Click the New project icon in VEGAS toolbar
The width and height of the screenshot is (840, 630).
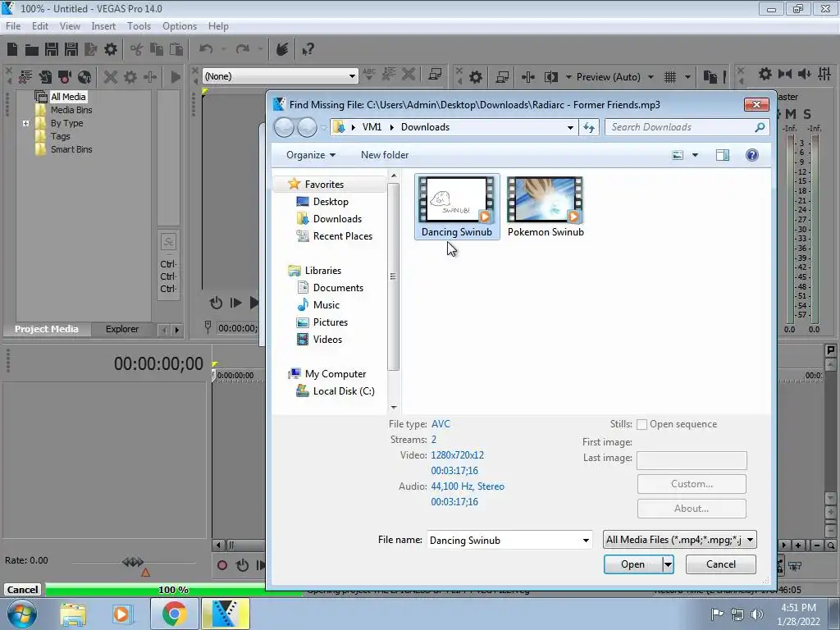(x=12, y=50)
